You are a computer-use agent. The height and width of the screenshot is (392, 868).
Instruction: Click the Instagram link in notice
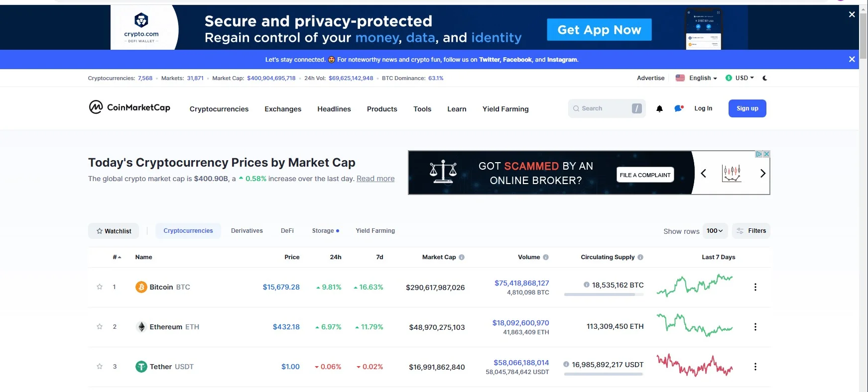562,60
